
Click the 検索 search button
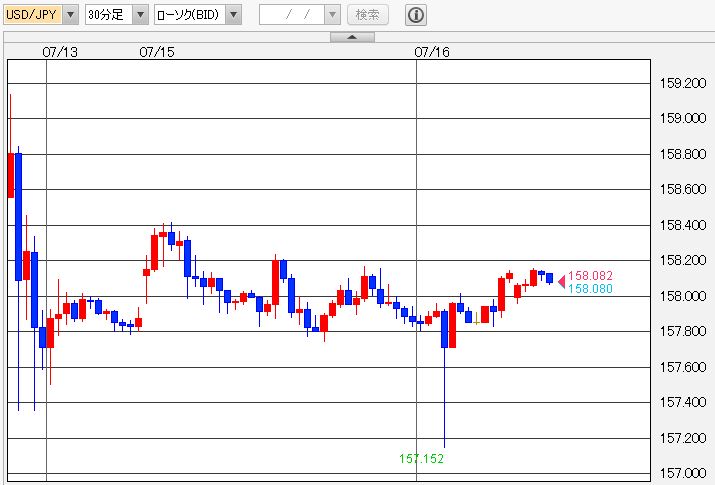[368, 15]
